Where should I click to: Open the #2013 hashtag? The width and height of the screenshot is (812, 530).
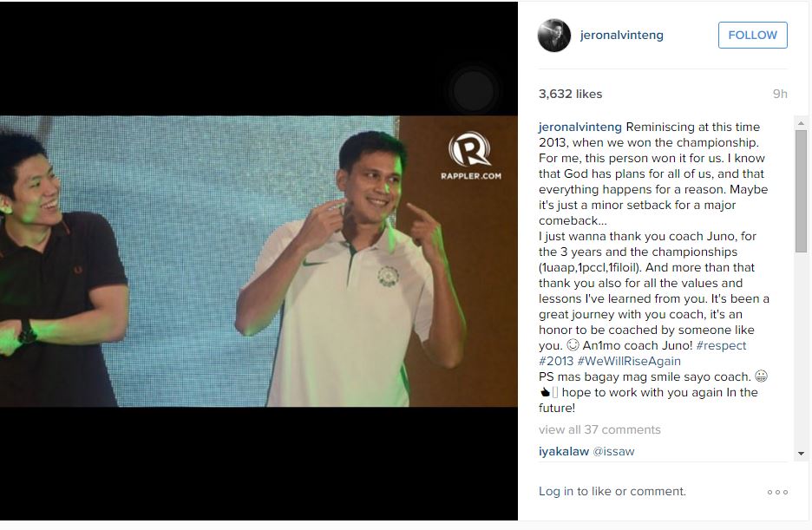coord(556,361)
